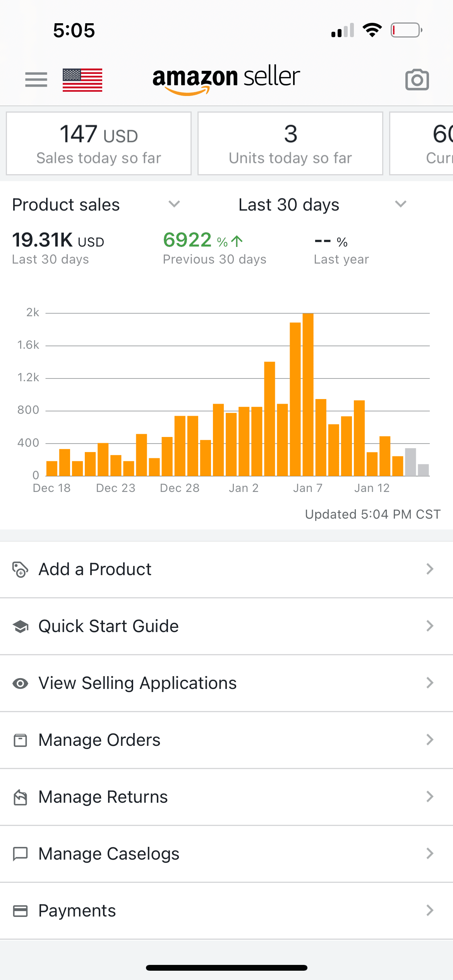The height and width of the screenshot is (980, 453).
Task: Expand the Last 30 days range dropdown
Action: (x=400, y=204)
